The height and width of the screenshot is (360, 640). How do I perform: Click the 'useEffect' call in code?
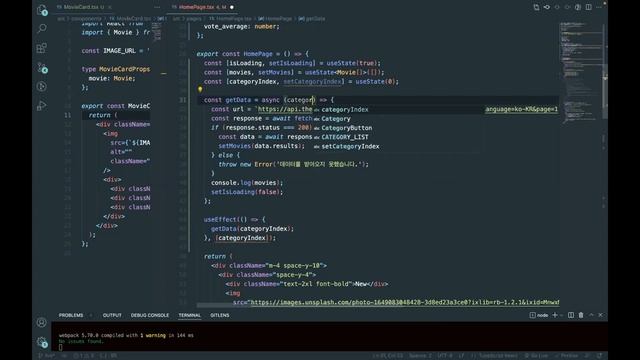[x=220, y=219]
